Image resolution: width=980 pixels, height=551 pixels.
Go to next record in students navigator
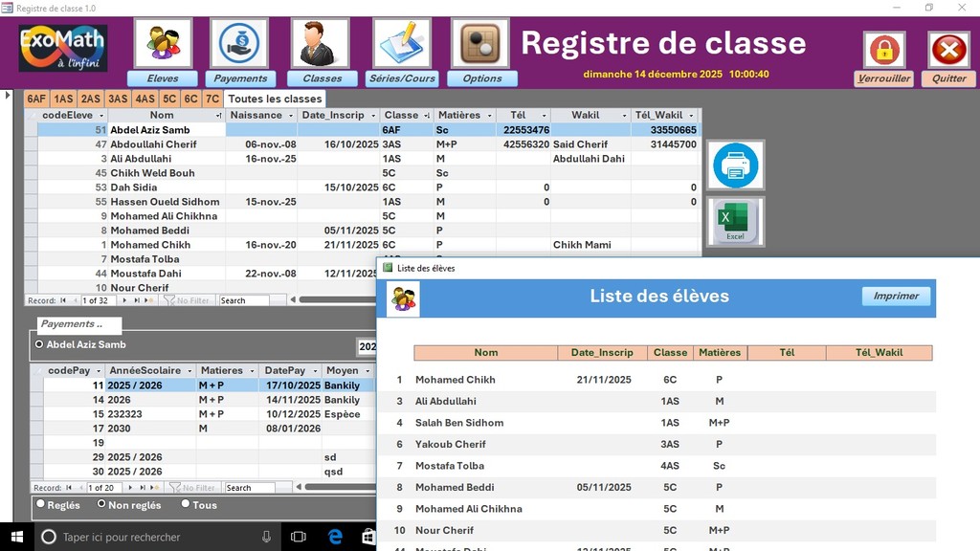pyautogui.click(x=123, y=300)
